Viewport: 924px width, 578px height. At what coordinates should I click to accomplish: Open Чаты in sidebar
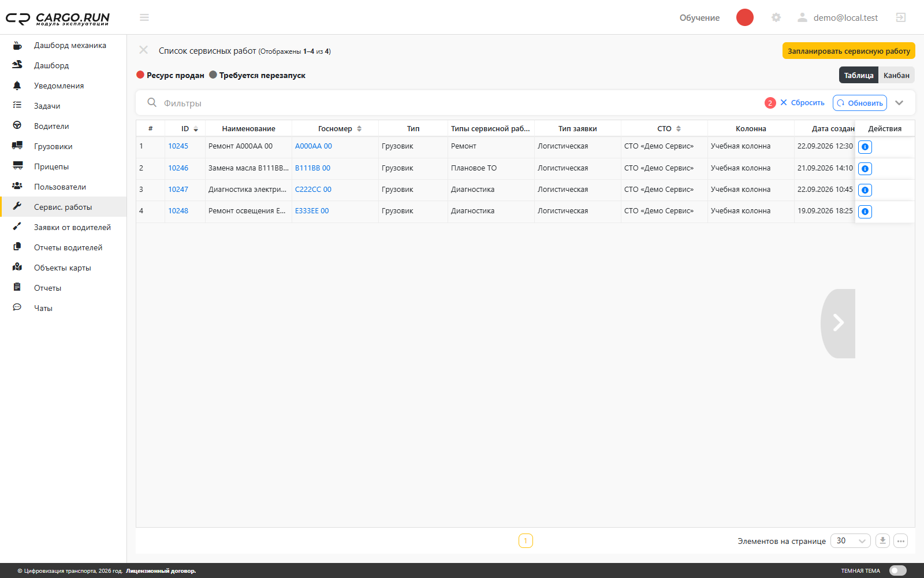click(64, 308)
